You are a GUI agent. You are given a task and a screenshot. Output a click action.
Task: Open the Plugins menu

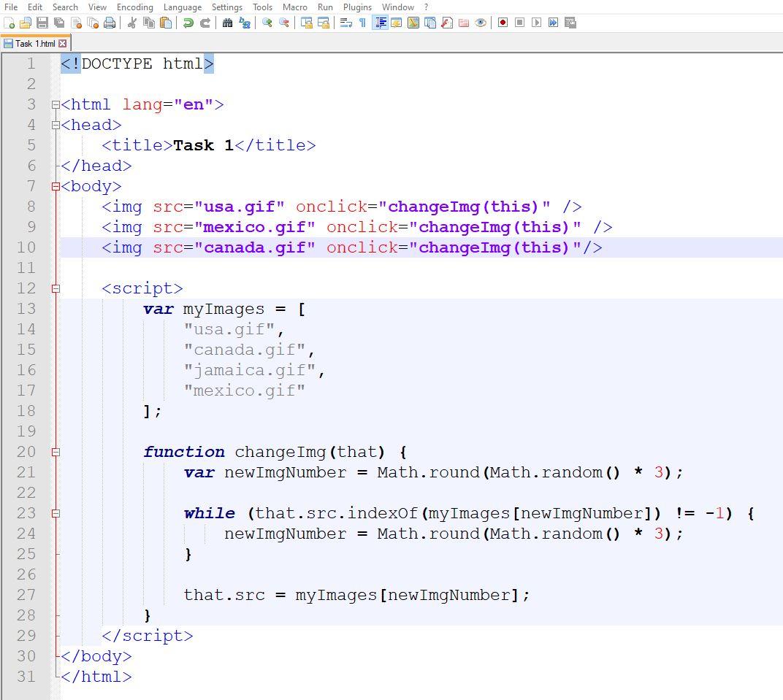click(357, 7)
